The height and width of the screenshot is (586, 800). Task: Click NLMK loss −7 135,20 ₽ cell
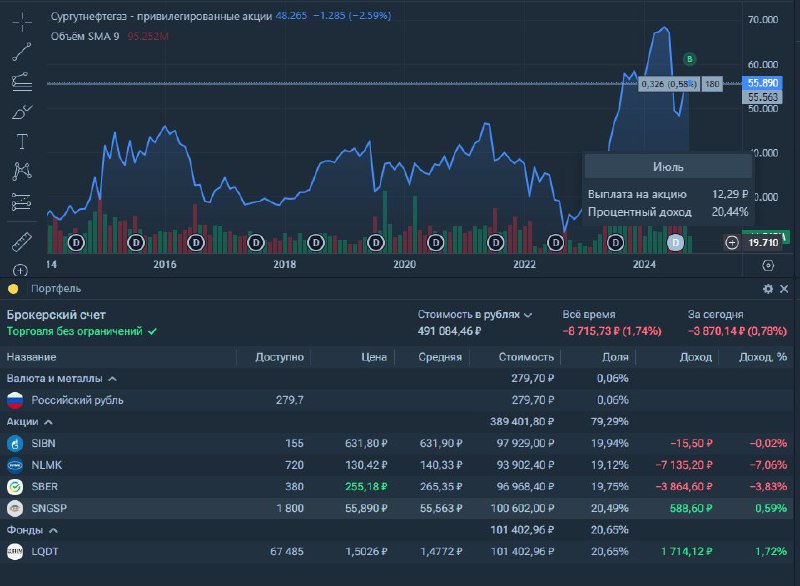click(x=684, y=465)
